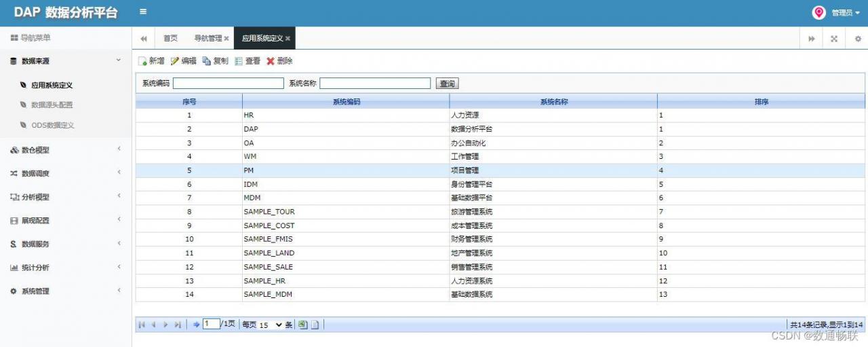Select the WM row cell
Viewport: 868px width, 347px height.
[346, 157]
